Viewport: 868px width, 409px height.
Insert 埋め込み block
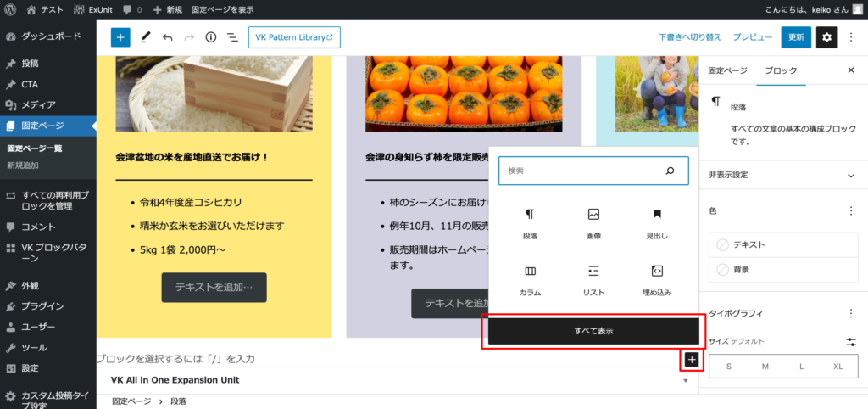tap(657, 281)
